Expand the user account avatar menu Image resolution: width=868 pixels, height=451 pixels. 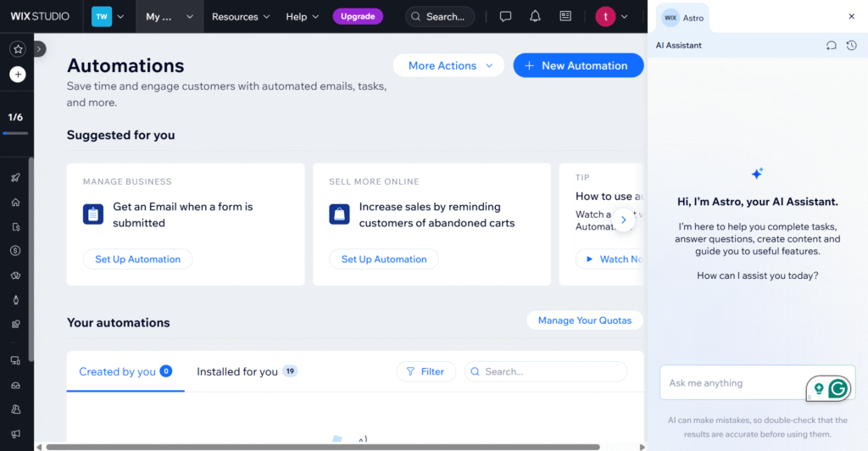[612, 16]
